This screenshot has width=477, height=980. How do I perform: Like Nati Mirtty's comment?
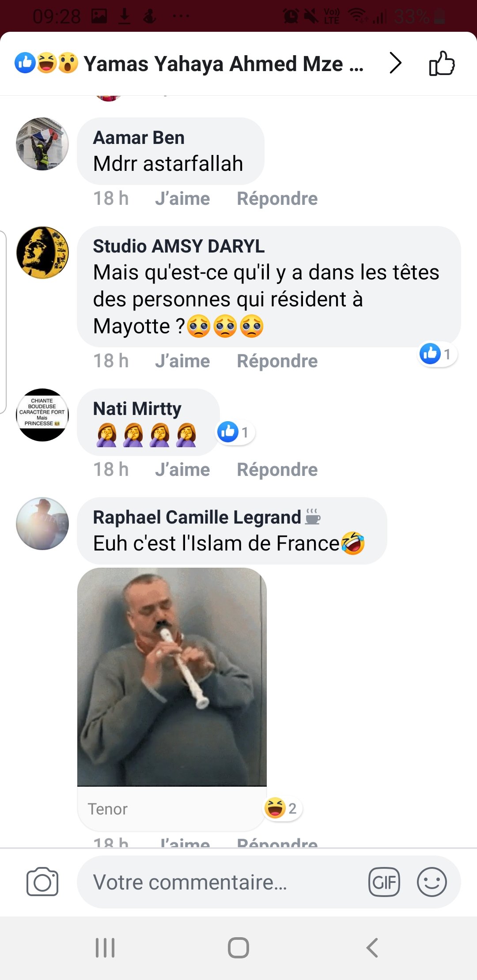[x=182, y=470]
